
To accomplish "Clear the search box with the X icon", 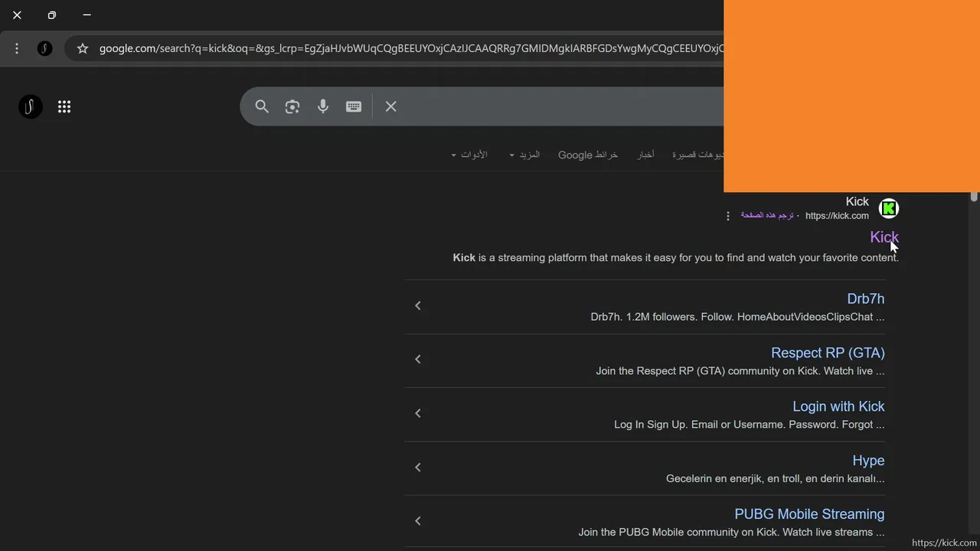I will [391, 106].
